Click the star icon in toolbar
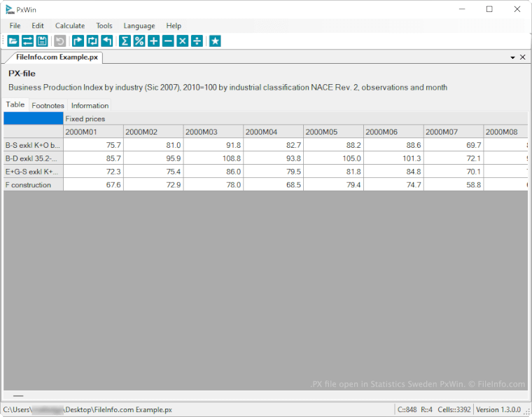Screen dimensions: 532x417 (x=215, y=41)
